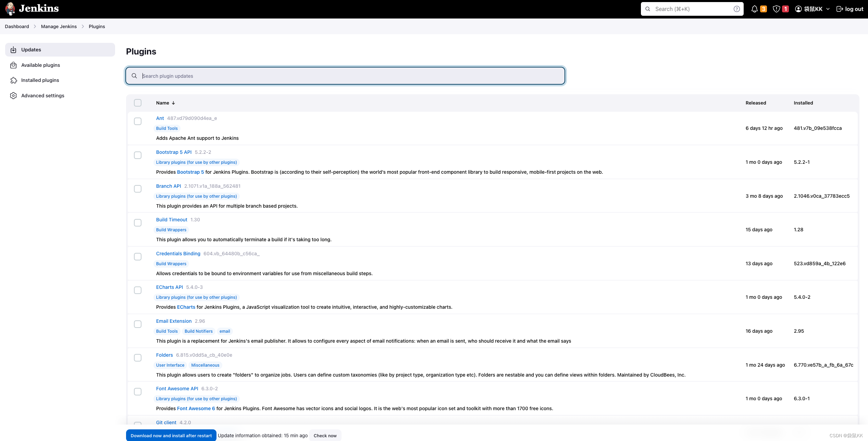Image resolution: width=868 pixels, height=441 pixels.
Task: Open the notifications bell showing 3 alerts
Action: coord(755,9)
